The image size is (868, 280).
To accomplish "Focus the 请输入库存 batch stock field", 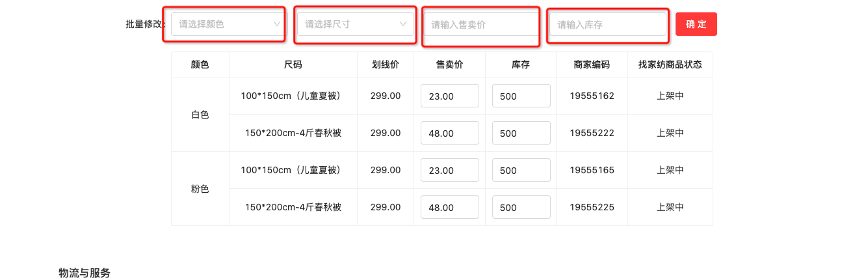I will pyautogui.click(x=608, y=24).
